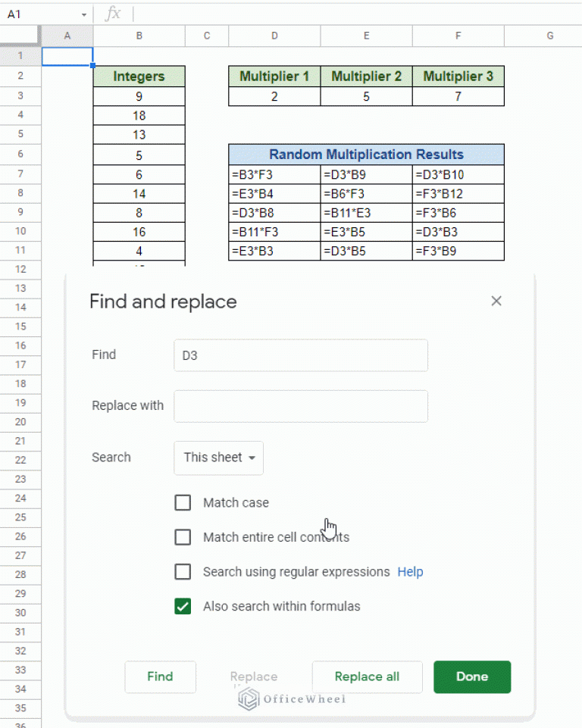
Task: Check Match entire cell contents
Action: (x=183, y=536)
